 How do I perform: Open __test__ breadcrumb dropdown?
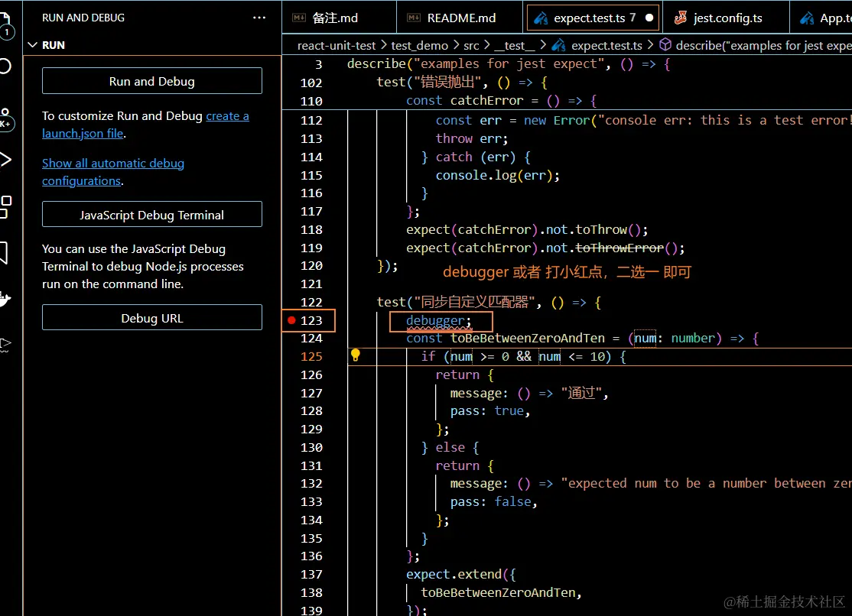pyautogui.click(x=515, y=46)
